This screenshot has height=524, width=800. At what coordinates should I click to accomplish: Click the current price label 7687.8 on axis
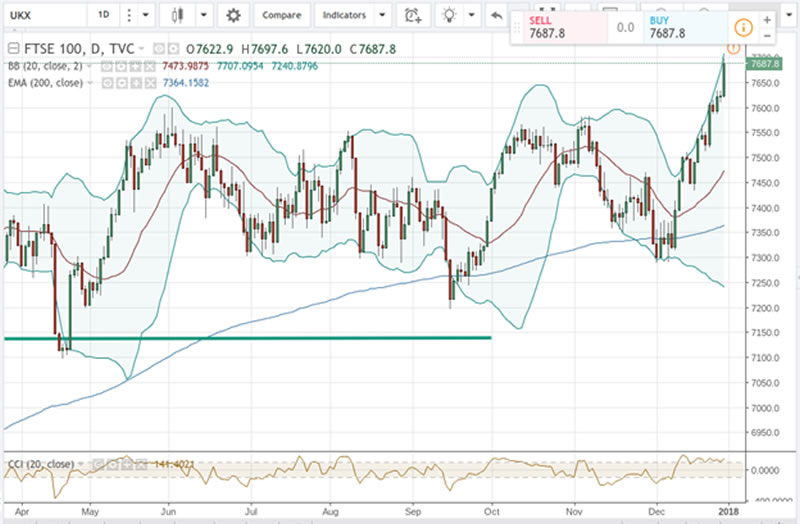point(764,64)
